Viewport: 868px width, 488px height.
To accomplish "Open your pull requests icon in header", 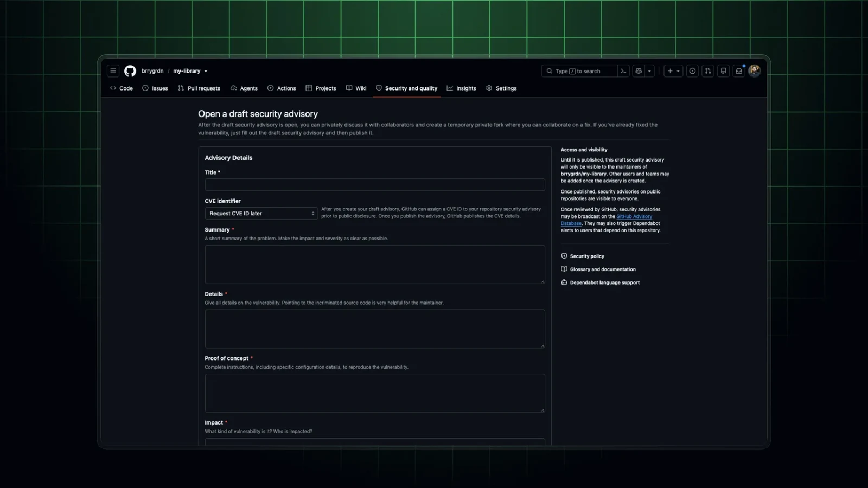I will tap(708, 71).
